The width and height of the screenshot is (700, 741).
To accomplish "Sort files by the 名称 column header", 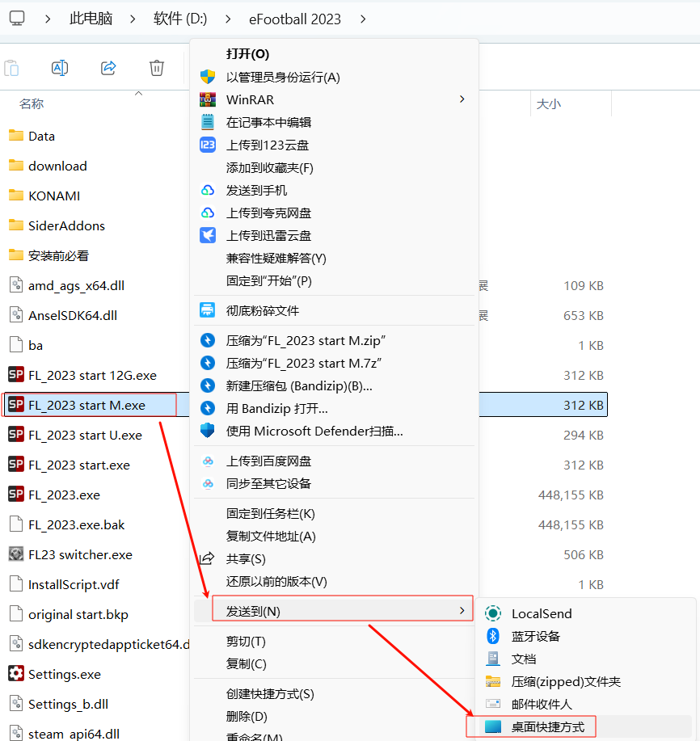I will click(x=32, y=104).
